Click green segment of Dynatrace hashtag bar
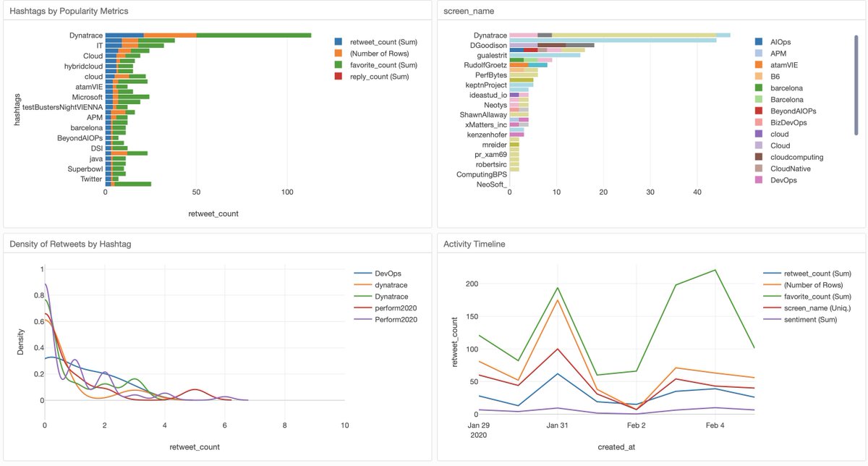Viewport: 868px width, 466px height. [x=253, y=35]
